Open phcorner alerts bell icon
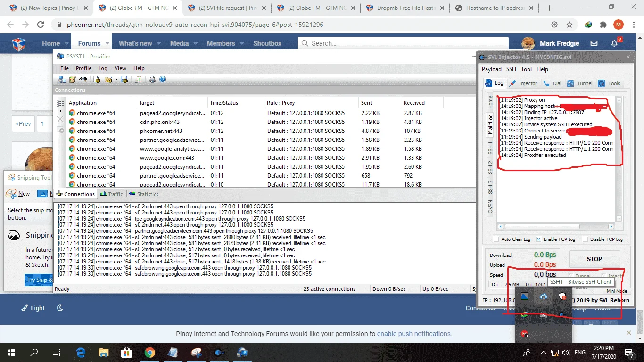The image size is (644, 362). (x=615, y=43)
